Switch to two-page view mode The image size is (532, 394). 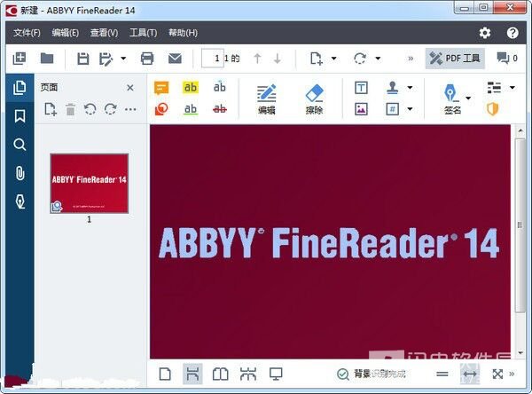[220, 374]
